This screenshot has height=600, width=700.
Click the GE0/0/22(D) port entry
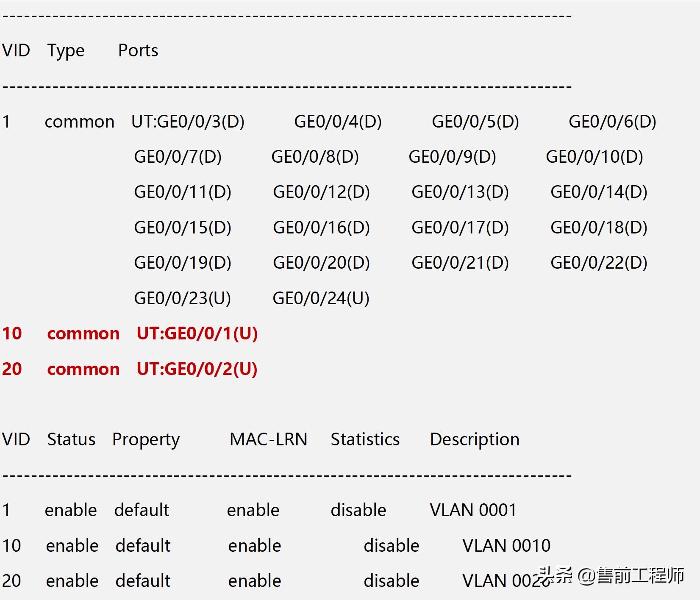click(598, 263)
